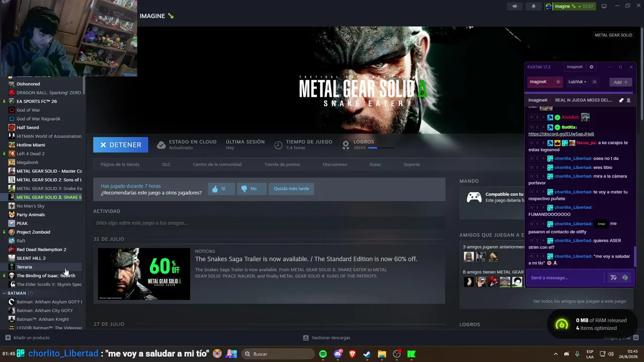The height and width of the screenshot is (362, 644).
Task: Open Página de la tienda tab
Action: (x=120, y=164)
